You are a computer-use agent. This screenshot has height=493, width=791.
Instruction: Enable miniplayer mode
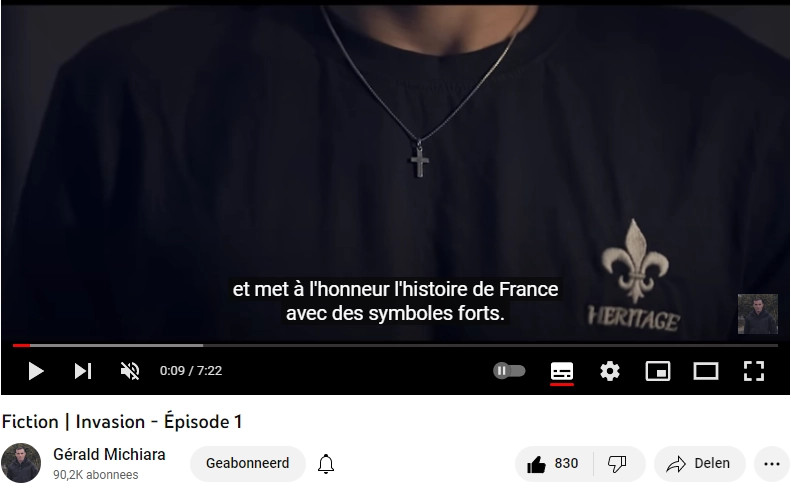point(658,371)
